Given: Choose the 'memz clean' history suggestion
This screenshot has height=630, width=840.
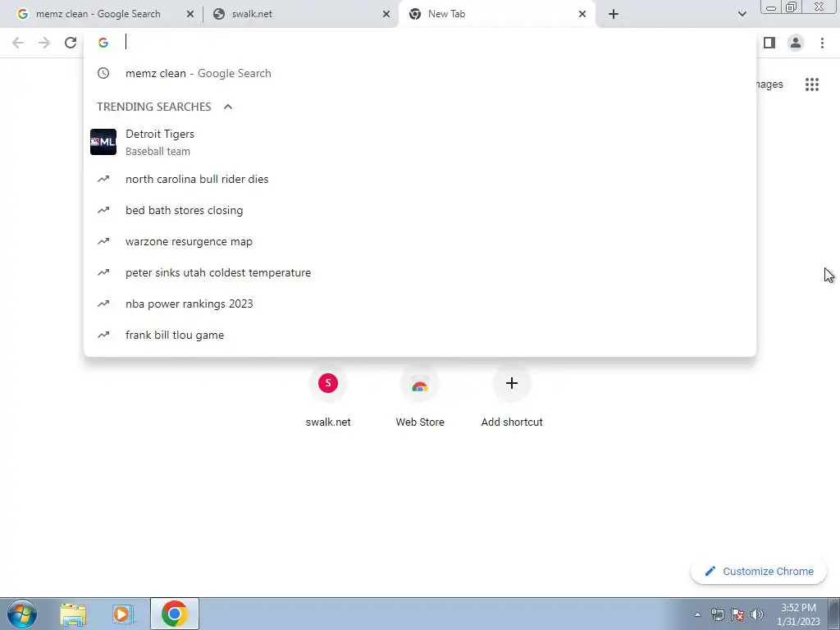Looking at the screenshot, I should pyautogui.click(x=420, y=73).
